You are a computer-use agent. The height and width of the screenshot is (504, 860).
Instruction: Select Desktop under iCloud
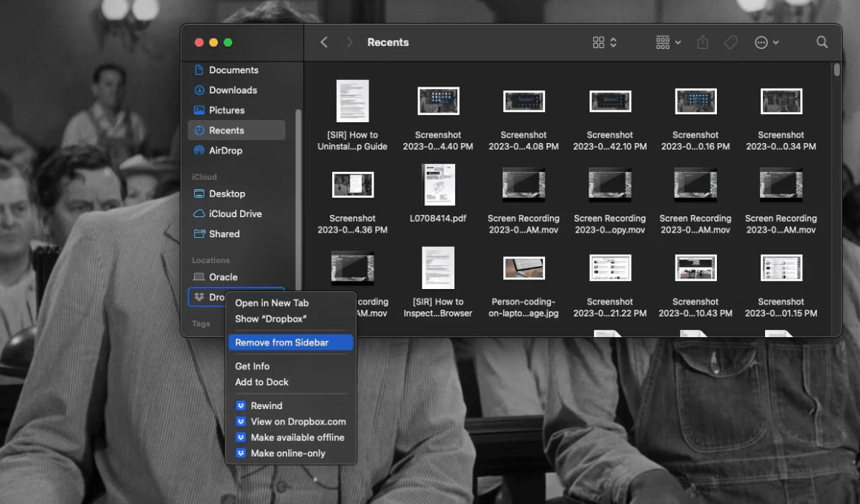[236, 193]
